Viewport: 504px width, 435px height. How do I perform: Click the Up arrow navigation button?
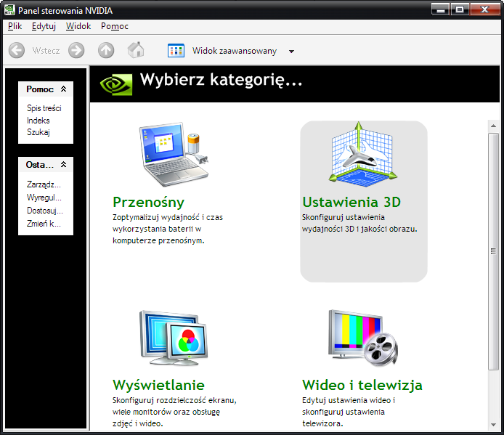106,51
